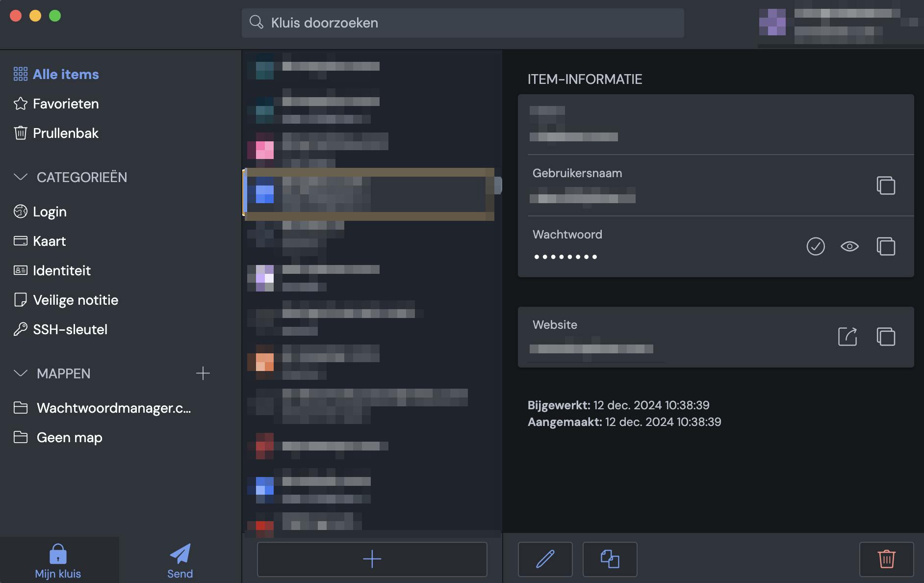Copy the Gebruikersnaam to clipboard
Screen dimensions: 924x583
tap(886, 185)
